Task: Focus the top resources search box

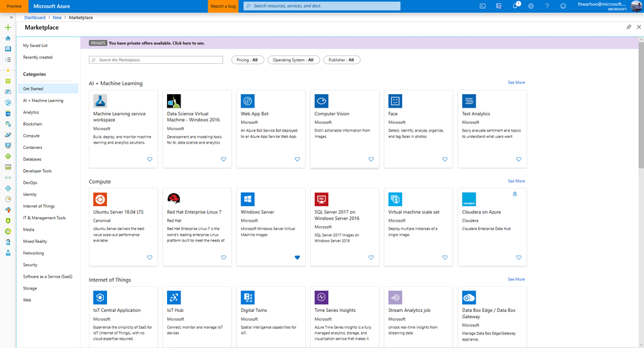Action: [x=322, y=6]
